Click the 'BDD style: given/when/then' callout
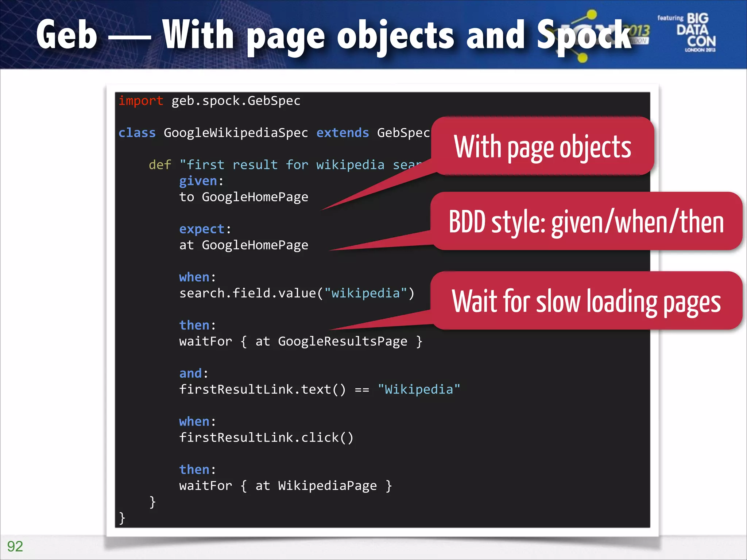 click(x=587, y=221)
